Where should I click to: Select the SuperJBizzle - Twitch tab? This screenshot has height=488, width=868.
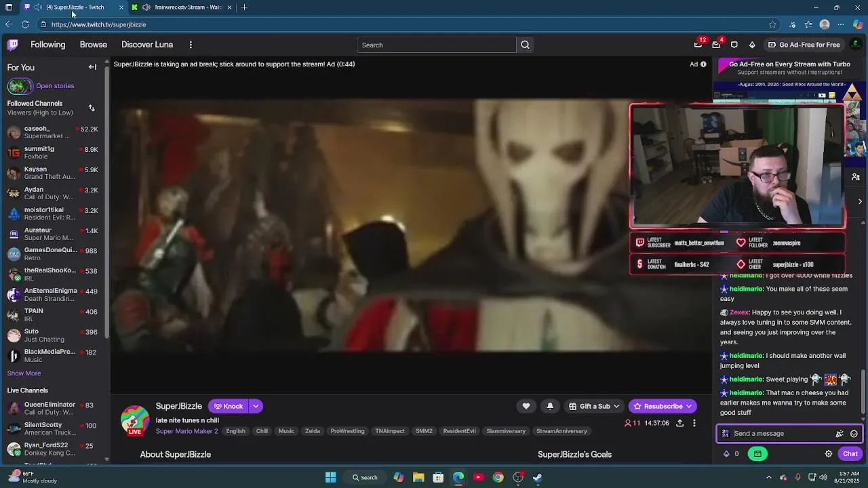click(75, 7)
